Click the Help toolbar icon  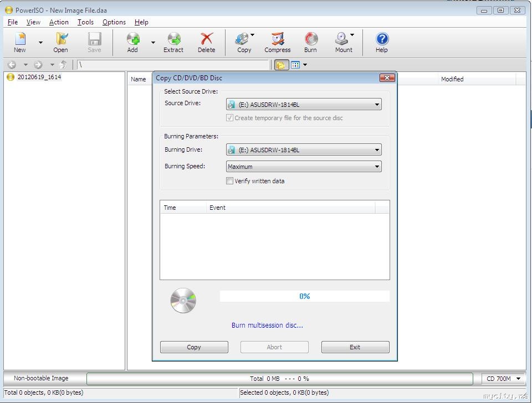click(x=382, y=43)
